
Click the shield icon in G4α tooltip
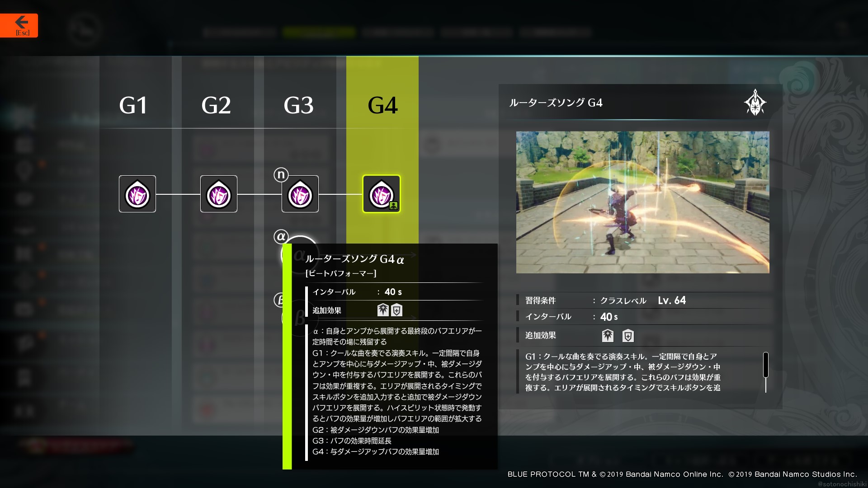[x=396, y=310]
